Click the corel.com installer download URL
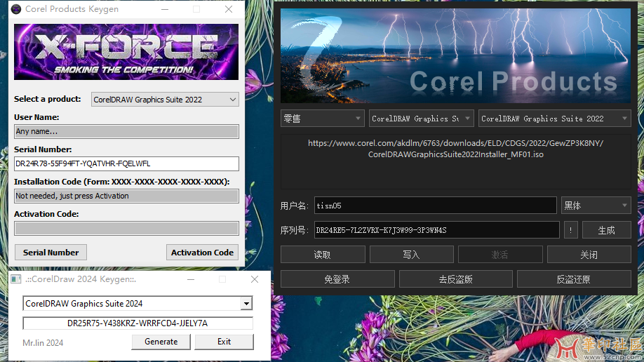This screenshot has width=644, height=362. [456, 149]
